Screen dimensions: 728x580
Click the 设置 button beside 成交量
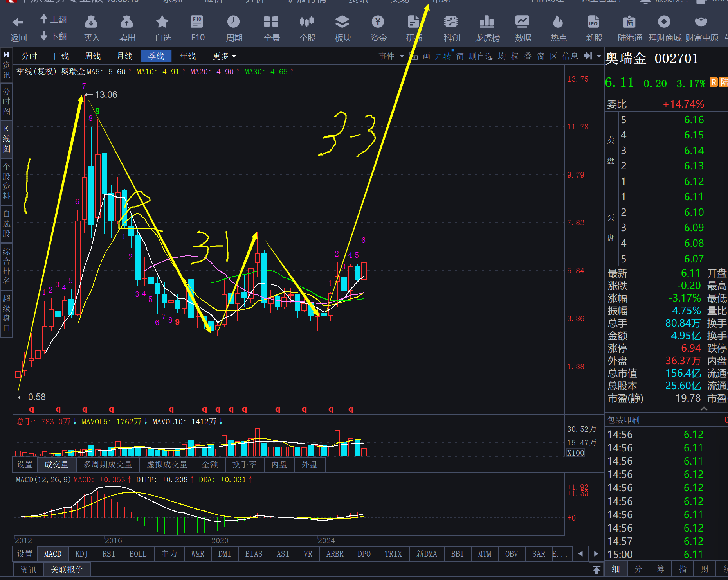click(x=25, y=464)
